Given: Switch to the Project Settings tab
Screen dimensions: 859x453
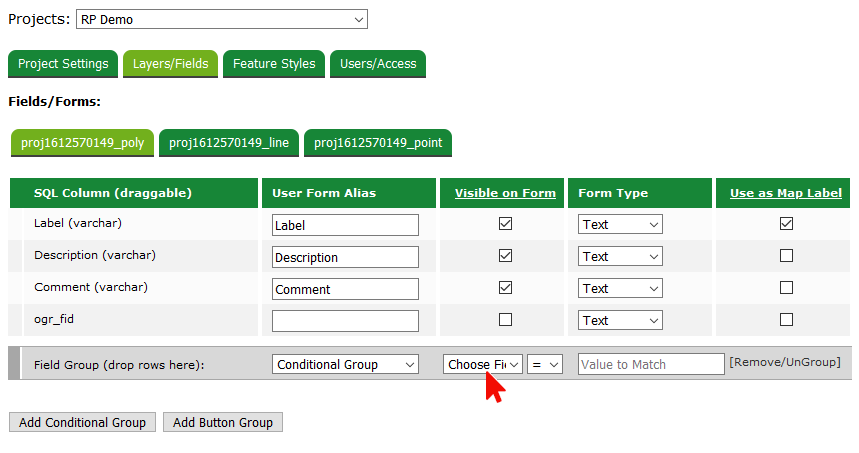Looking at the screenshot, I should (x=63, y=64).
